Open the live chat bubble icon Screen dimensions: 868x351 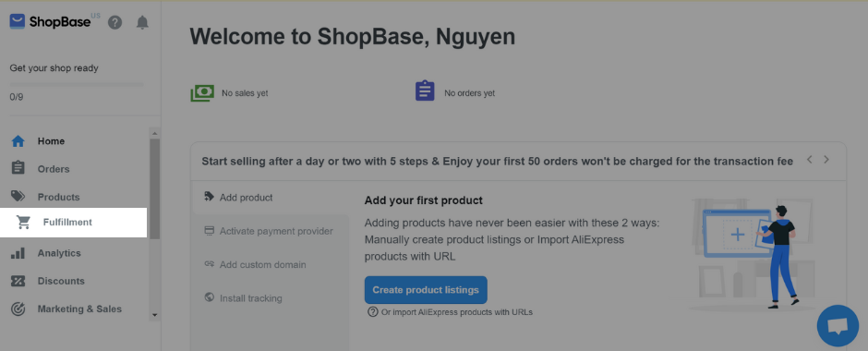[x=838, y=325]
